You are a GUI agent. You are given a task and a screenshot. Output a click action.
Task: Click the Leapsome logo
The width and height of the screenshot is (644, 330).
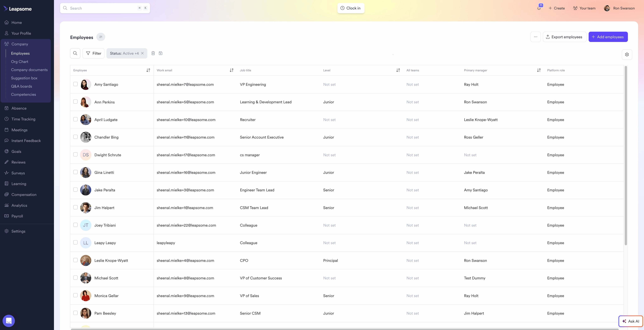(17, 9)
